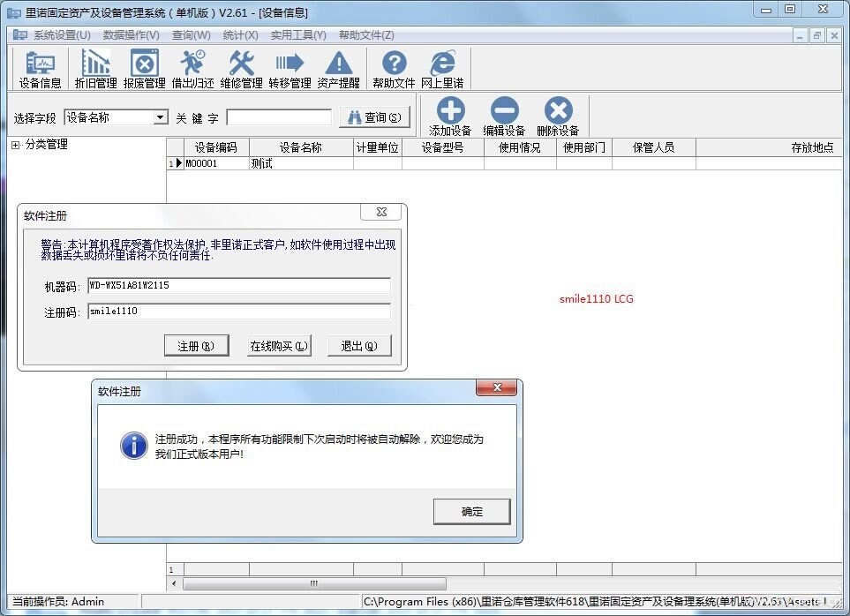Open 资产提醒 asset alert icon
The image size is (850, 616).
pyautogui.click(x=339, y=68)
